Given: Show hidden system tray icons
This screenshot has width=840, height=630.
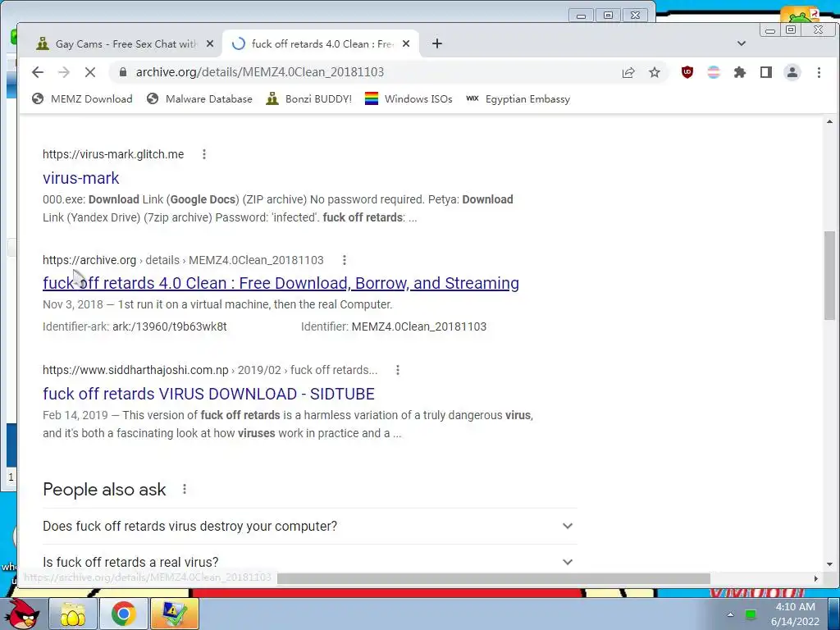Looking at the screenshot, I should tap(730, 614).
